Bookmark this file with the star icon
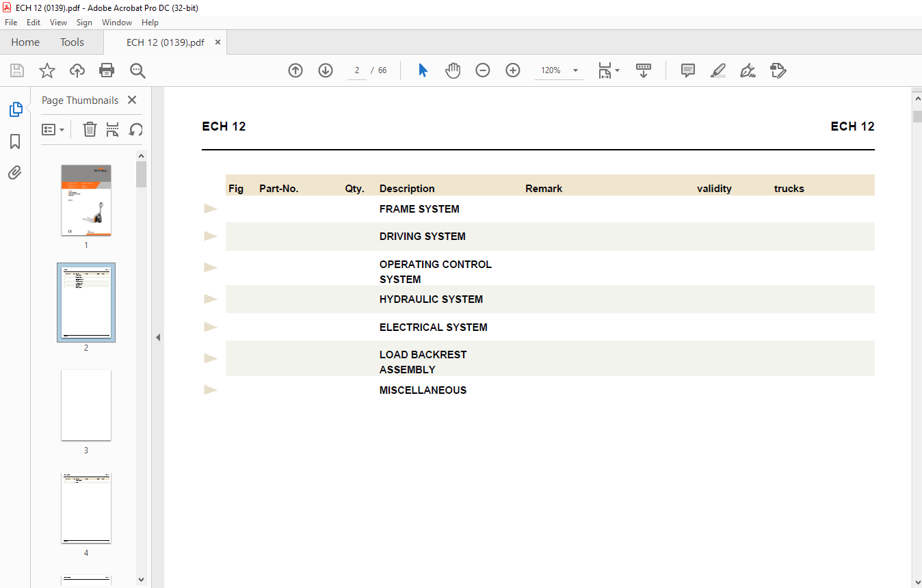The image size is (922, 588). [x=47, y=70]
